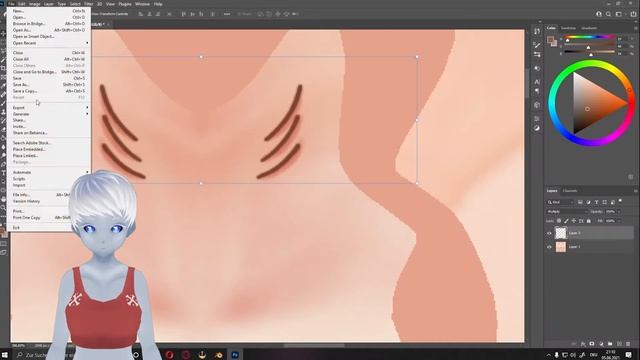Screen dimensions: 640x360
Task: Toggle the layer filtering on/off switch
Action: coord(620,201)
